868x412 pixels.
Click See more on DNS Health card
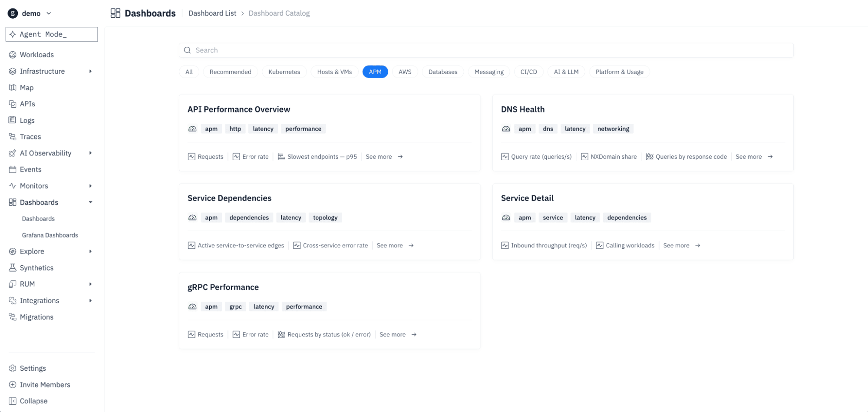tap(754, 157)
